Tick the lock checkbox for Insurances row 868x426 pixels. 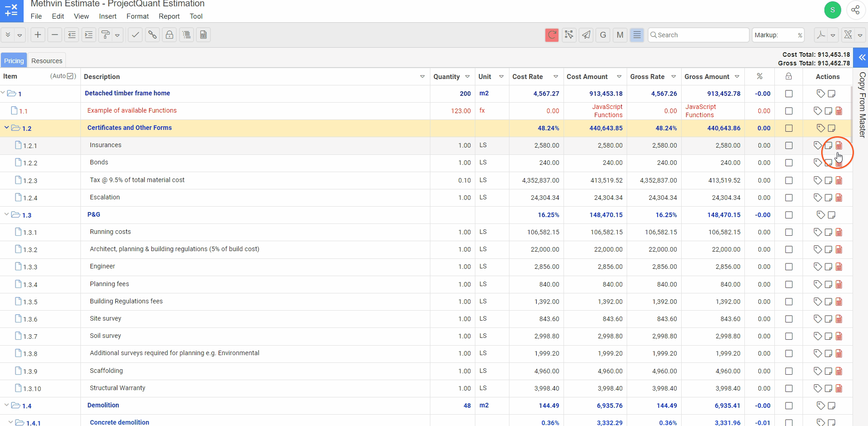789,146
